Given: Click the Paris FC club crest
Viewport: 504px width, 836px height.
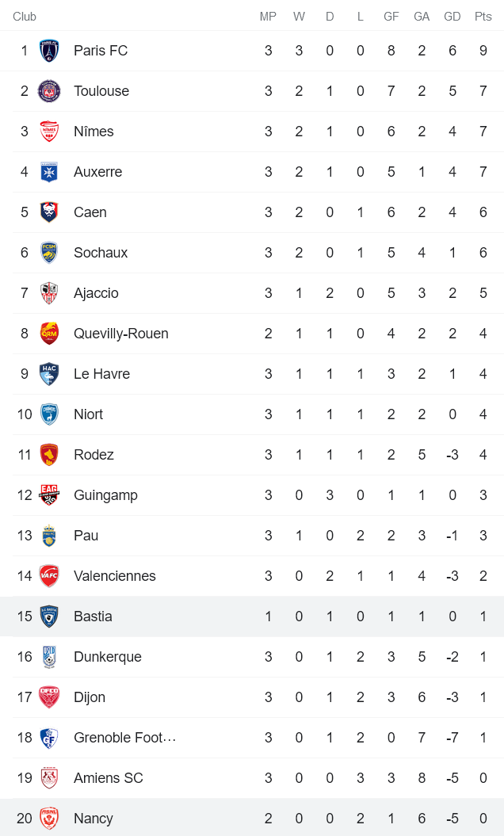Looking at the screenshot, I should click(51, 50).
